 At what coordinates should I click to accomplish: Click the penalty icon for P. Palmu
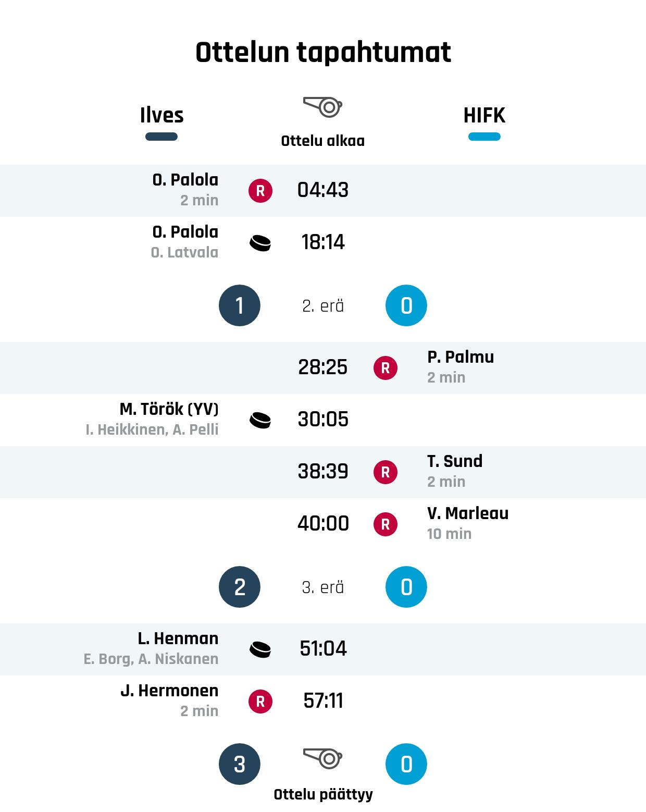[x=386, y=368]
